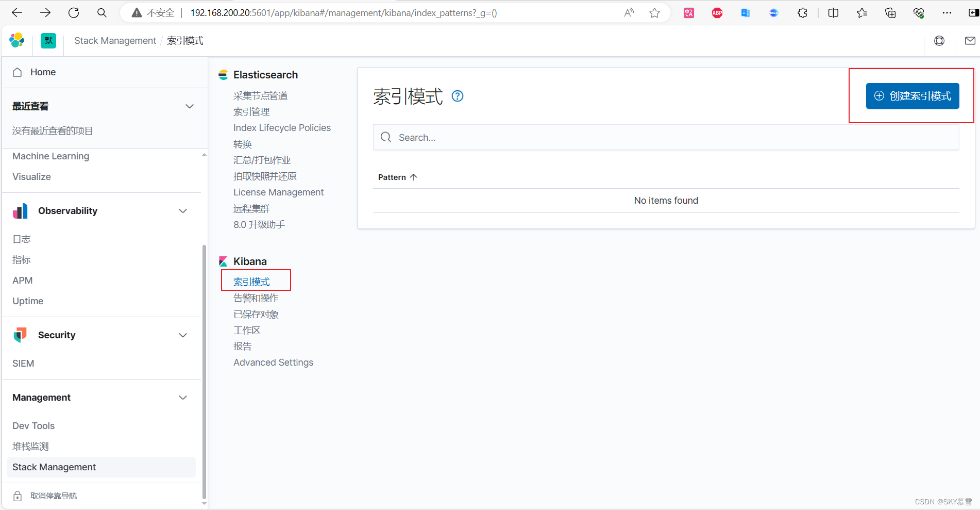Open APM under Observability
Image resolution: width=980 pixels, height=510 pixels.
[22, 281]
